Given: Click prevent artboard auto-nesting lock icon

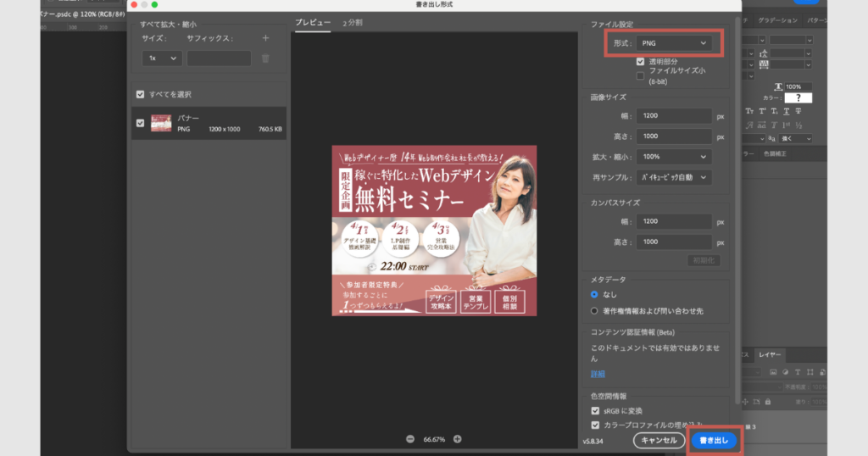Looking at the screenshot, I should coord(756,402).
